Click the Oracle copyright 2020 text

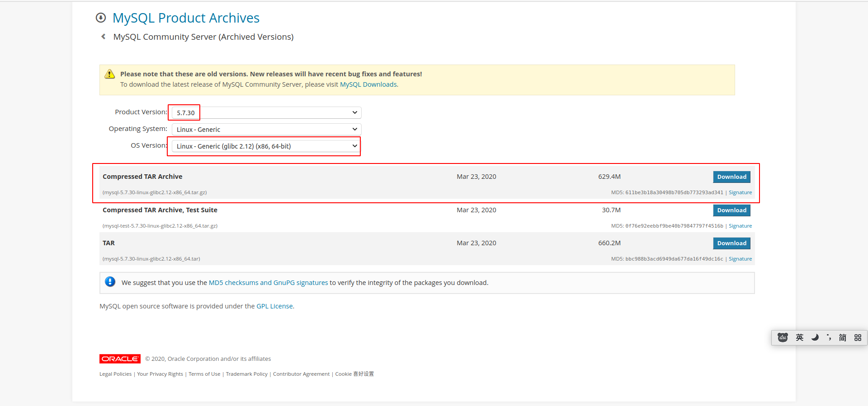click(208, 359)
